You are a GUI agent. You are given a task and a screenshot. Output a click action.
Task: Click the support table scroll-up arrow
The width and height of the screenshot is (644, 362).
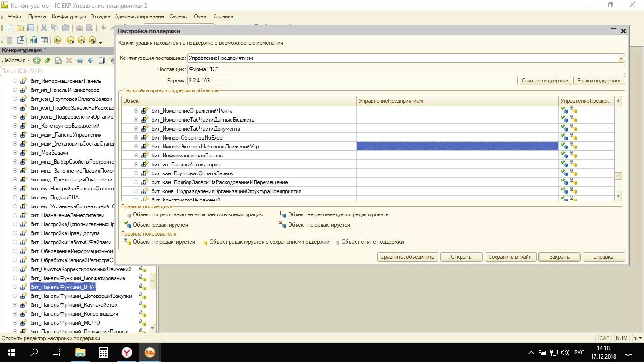click(x=619, y=101)
